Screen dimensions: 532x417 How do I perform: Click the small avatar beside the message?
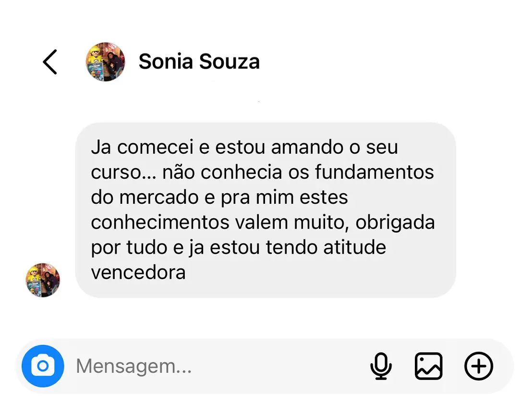43,280
